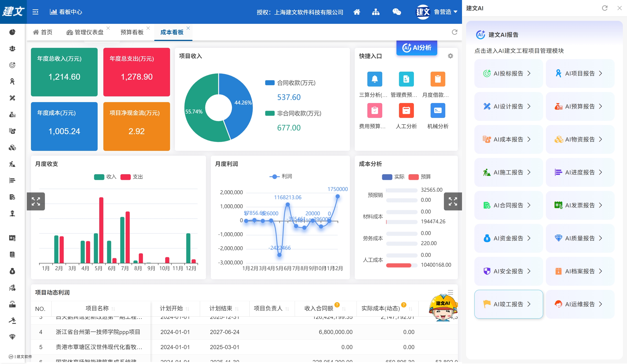Open AI成本报告 link
The height and width of the screenshot is (364, 627).
point(508,139)
